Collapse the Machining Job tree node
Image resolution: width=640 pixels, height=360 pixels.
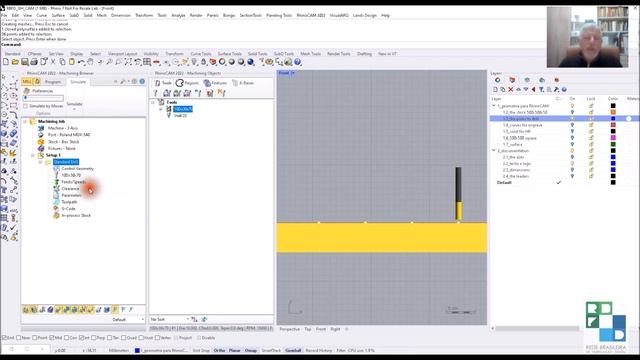click(25, 122)
